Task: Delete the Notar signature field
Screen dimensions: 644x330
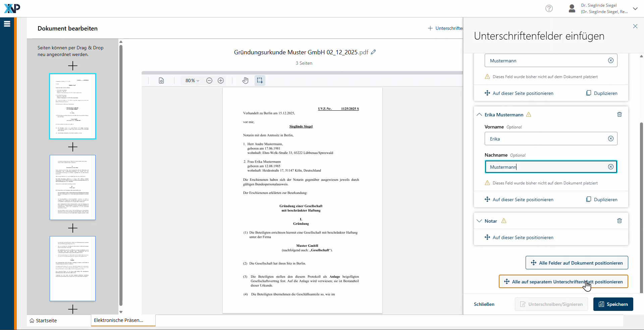Action: [x=620, y=221]
